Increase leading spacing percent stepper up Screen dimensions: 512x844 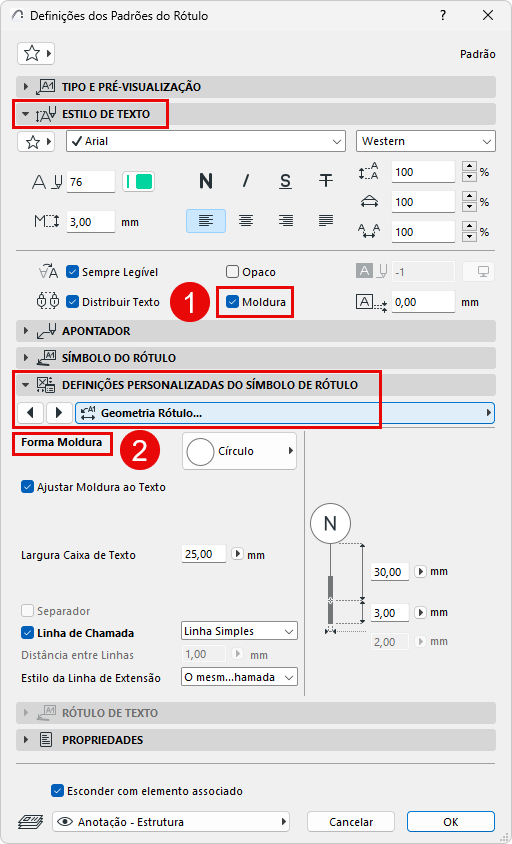469,167
